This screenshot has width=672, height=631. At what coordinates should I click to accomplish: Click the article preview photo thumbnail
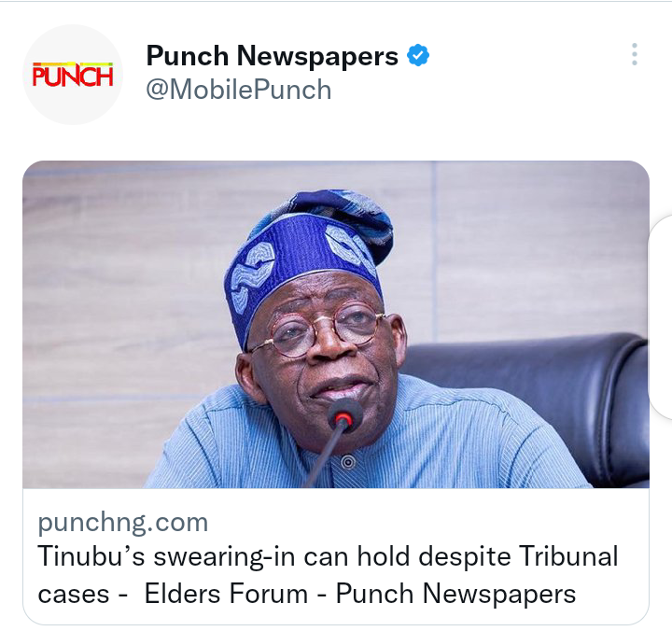pos(336,325)
